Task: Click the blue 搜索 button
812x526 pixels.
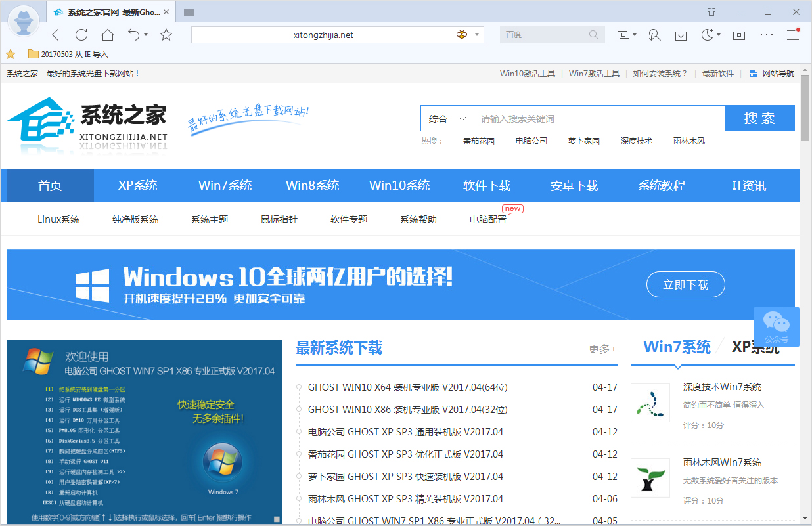Action: [760, 119]
